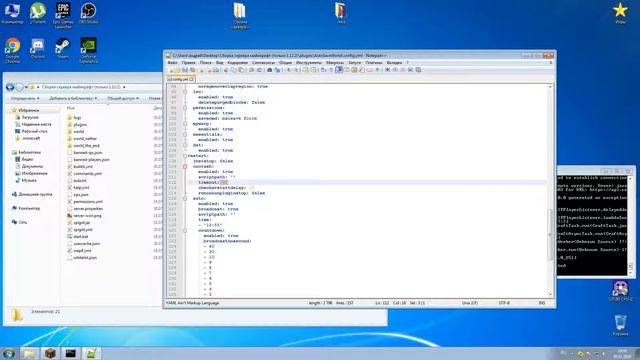Select spigot.jar in Explorer file list

78,222
